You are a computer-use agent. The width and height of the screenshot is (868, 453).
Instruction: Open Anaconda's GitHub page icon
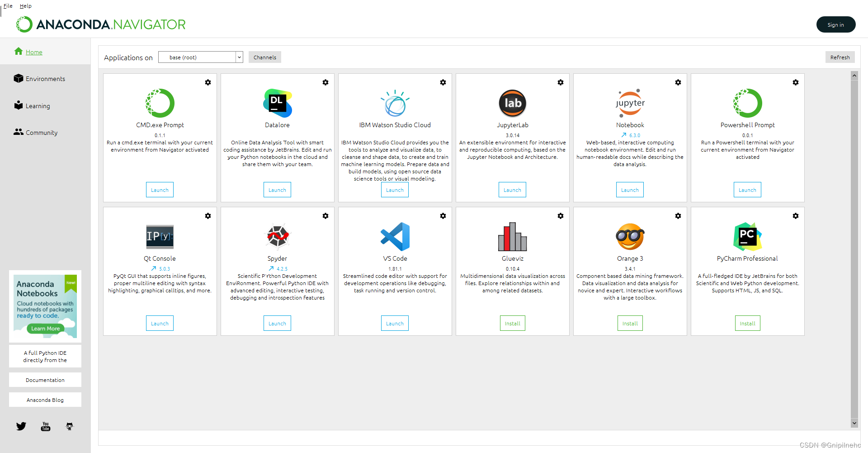70,426
